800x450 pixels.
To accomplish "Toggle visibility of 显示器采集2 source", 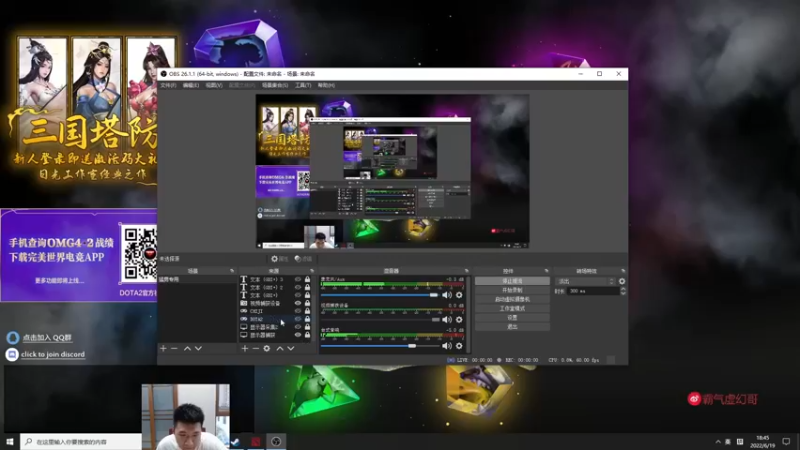I will click(x=298, y=327).
